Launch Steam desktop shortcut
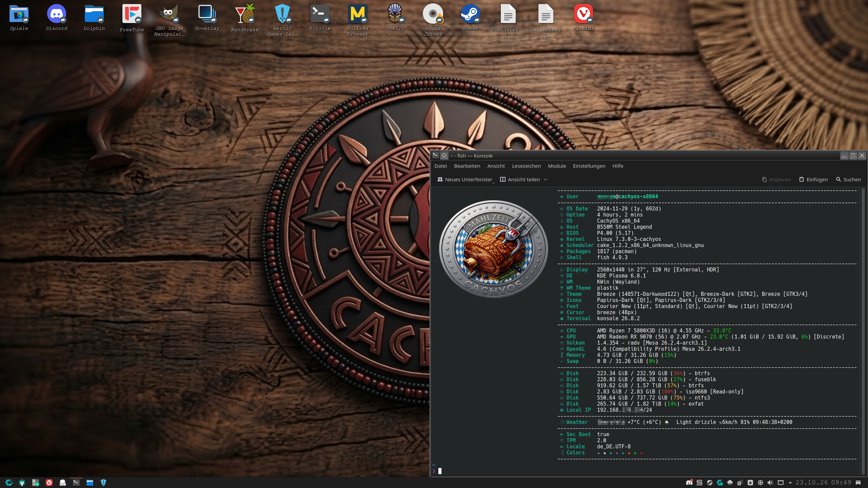 click(x=471, y=18)
